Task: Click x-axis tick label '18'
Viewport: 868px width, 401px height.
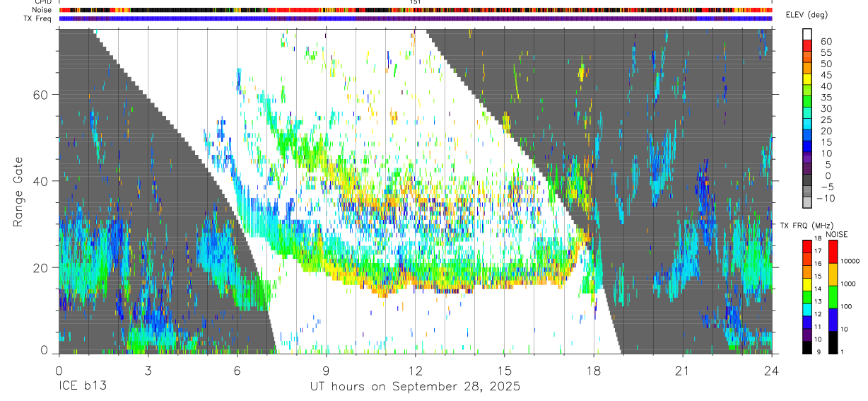Action: click(x=594, y=370)
